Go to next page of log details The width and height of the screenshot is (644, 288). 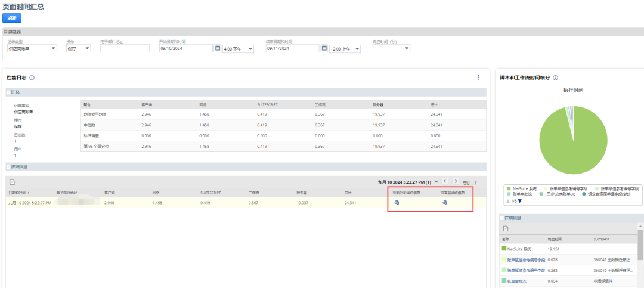click(x=456, y=181)
